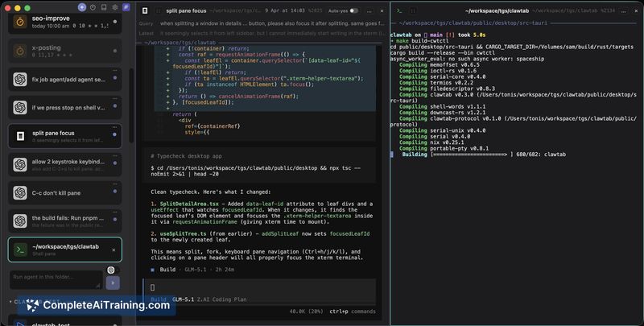Open 'C-c don't kill pane' session

(x=65, y=192)
